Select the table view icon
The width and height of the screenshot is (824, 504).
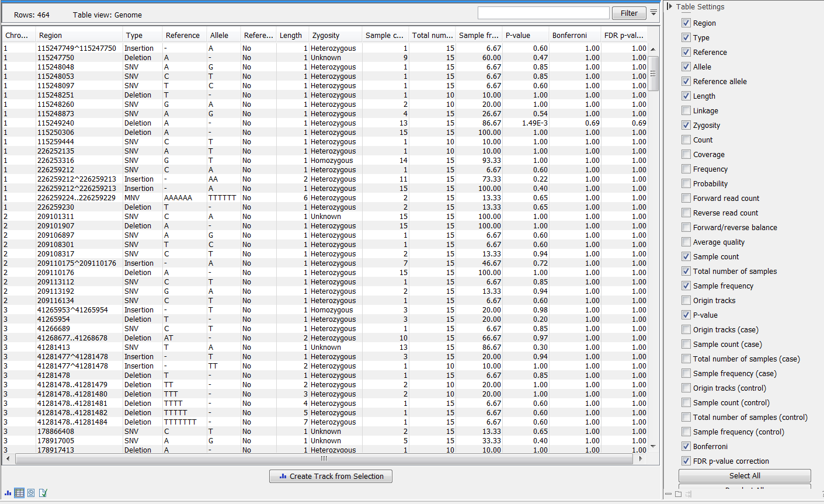19,493
